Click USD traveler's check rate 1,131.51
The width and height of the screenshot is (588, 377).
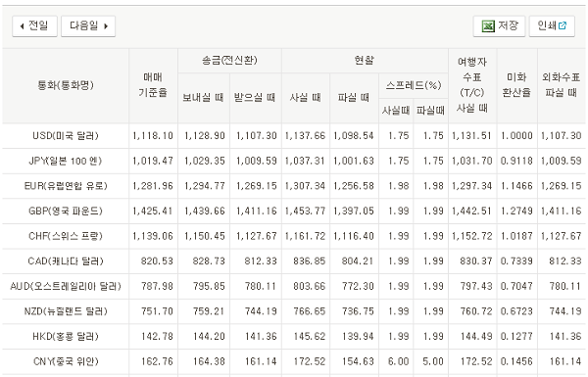[x=471, y=136]
